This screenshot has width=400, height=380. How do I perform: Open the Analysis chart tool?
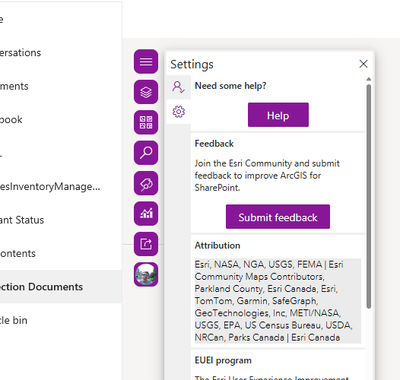coord(146,214)
